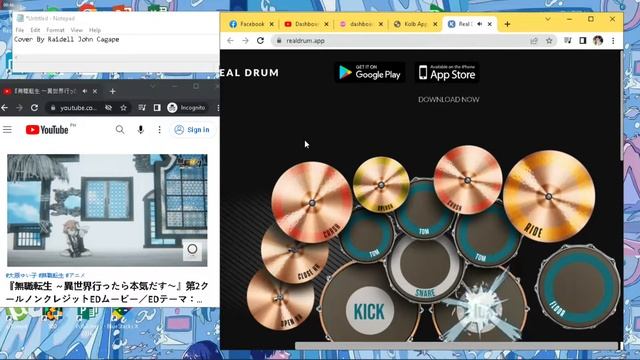The height and width of the screenshot is (360, 640).
Task: Open the YouTube settings three-dot menu
Action: coord(159,130)
